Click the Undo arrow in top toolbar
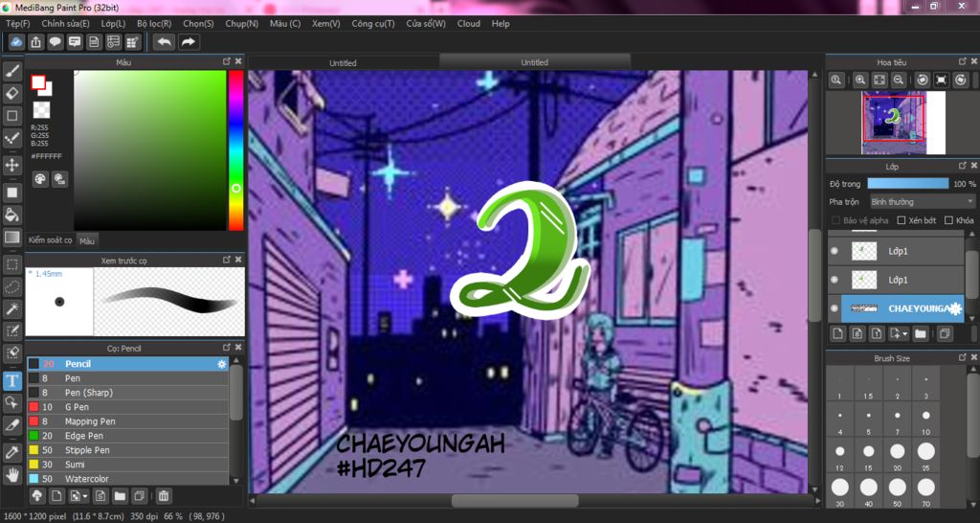The width and height of the screenshot is (980, 523). pyautogui.click(x=164, y=42)
